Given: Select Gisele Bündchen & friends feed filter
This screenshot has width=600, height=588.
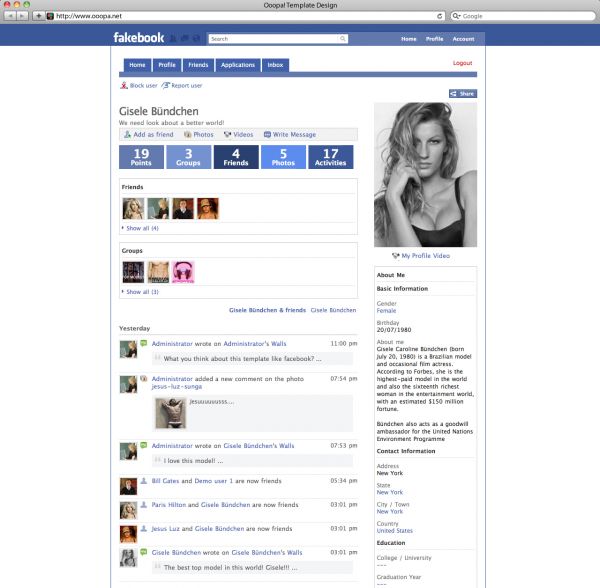Looking at the screenshot, I should [x=267, y=310].
